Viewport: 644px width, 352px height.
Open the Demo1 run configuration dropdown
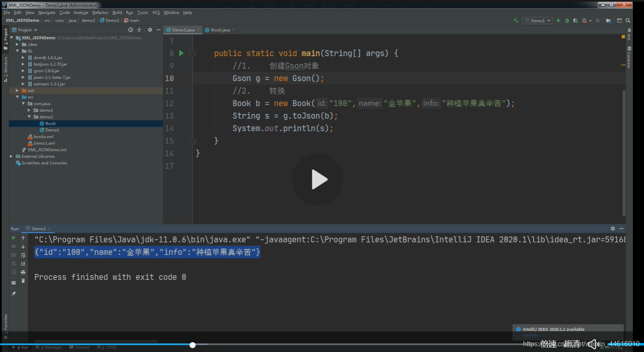pyautogui.click(x=537, y=21)
